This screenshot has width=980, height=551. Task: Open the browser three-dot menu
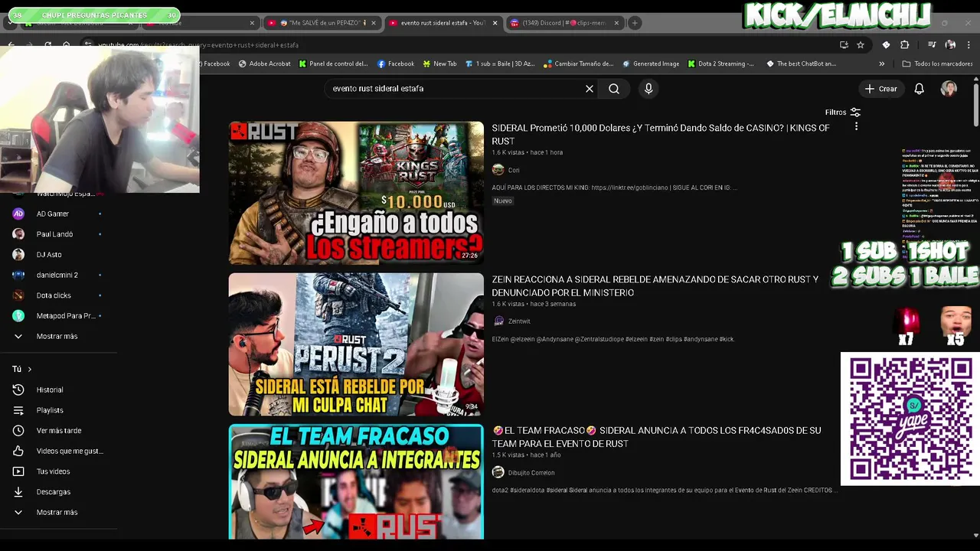(969, 44)
